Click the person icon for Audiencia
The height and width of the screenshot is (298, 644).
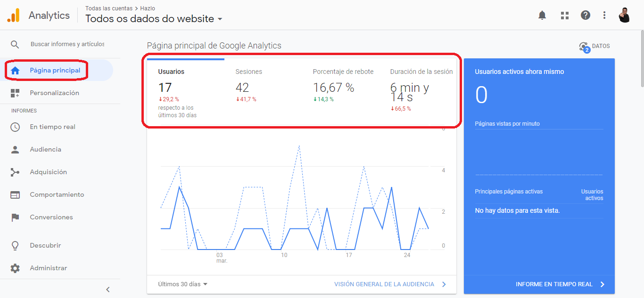[x=15, y=150]
